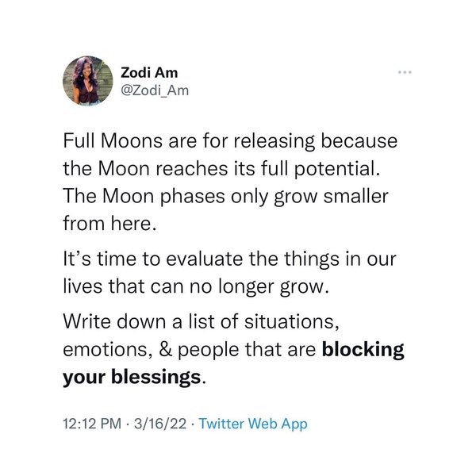Image resolution: width=476 pixels, height=476 pixels.
Task: Select the "emotions, & people that are" text
Action: coord(189,350)
